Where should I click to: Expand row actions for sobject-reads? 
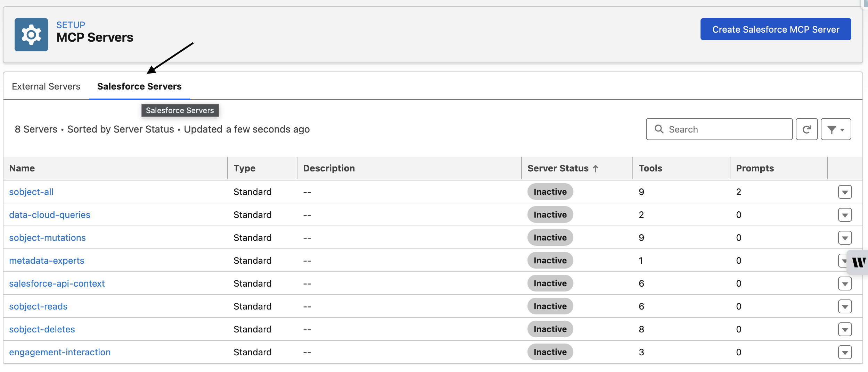[845, 306]
